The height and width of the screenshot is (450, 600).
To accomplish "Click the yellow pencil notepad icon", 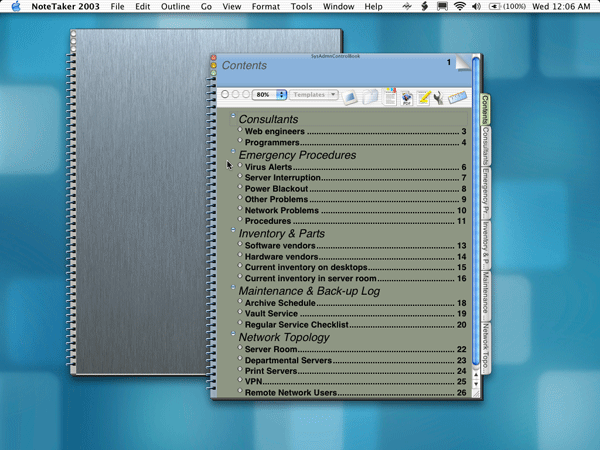I will (x=424, y=98).
